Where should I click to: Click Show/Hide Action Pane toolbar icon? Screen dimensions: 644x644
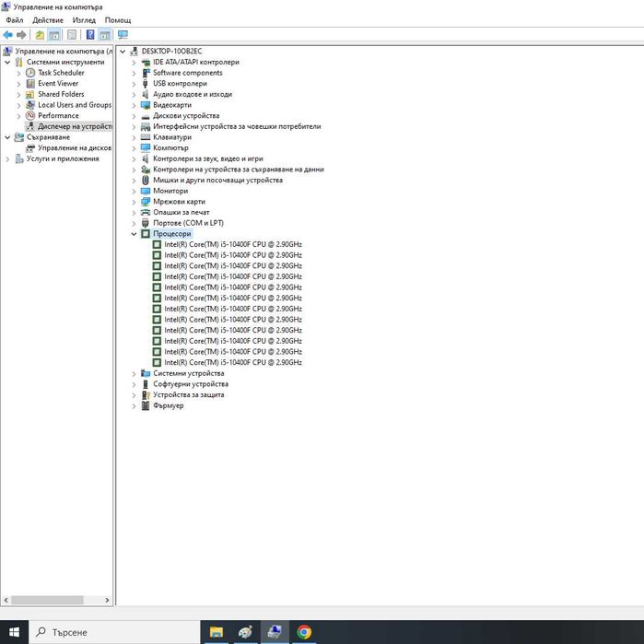pyautogui.click(x=105, y=35)
